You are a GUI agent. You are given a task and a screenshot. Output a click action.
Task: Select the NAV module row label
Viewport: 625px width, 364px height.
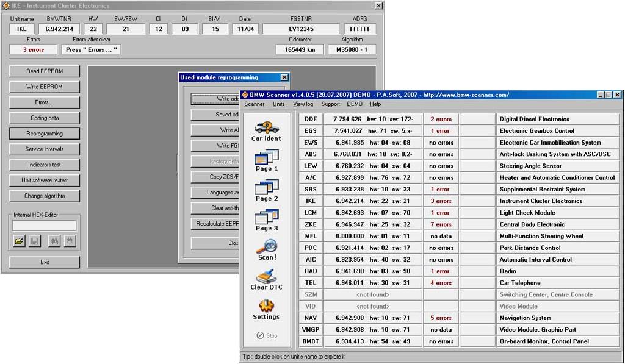pos(311,318)
